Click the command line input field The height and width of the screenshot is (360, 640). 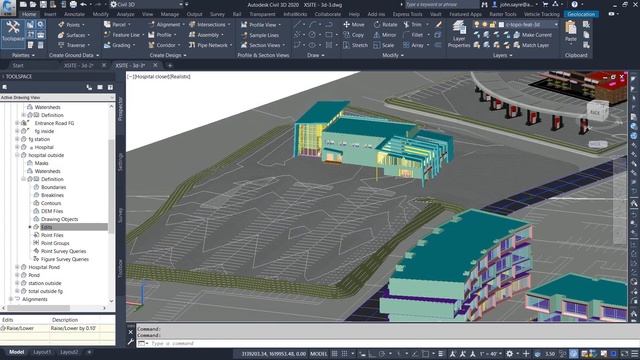coord(388,344)
